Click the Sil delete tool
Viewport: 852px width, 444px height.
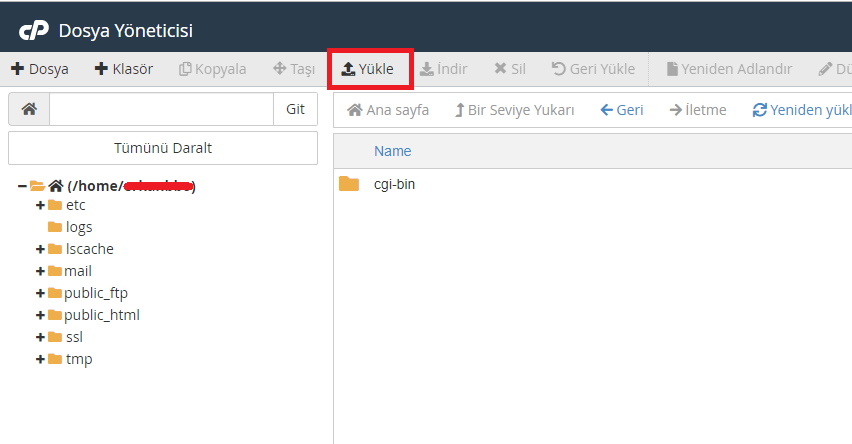point(510,69)
